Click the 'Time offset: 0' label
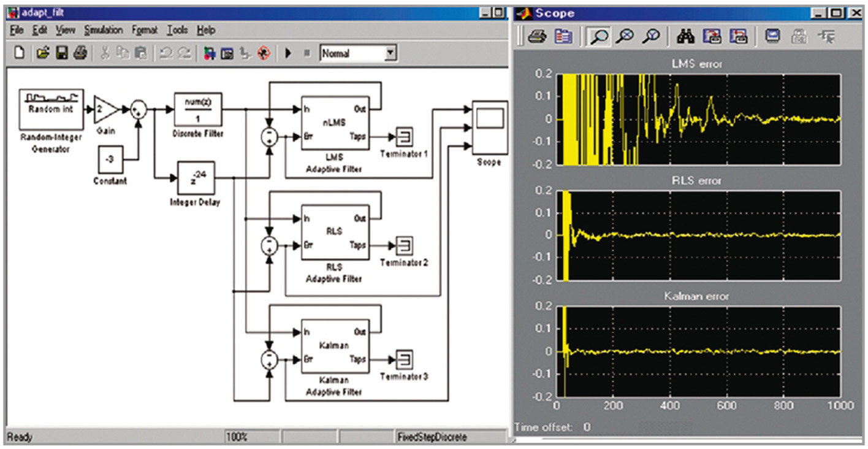Viewport: 868px width, 449px height. (552, 427)
